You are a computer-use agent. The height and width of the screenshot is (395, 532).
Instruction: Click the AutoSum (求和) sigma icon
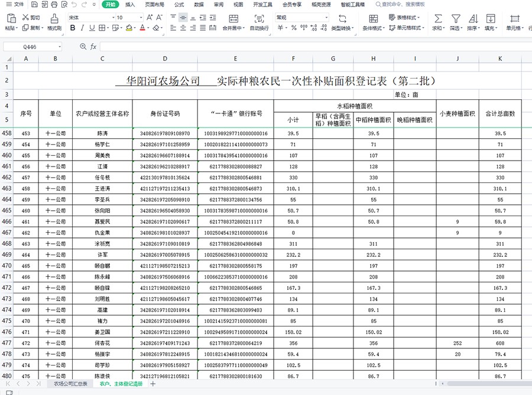pos(438,18)
